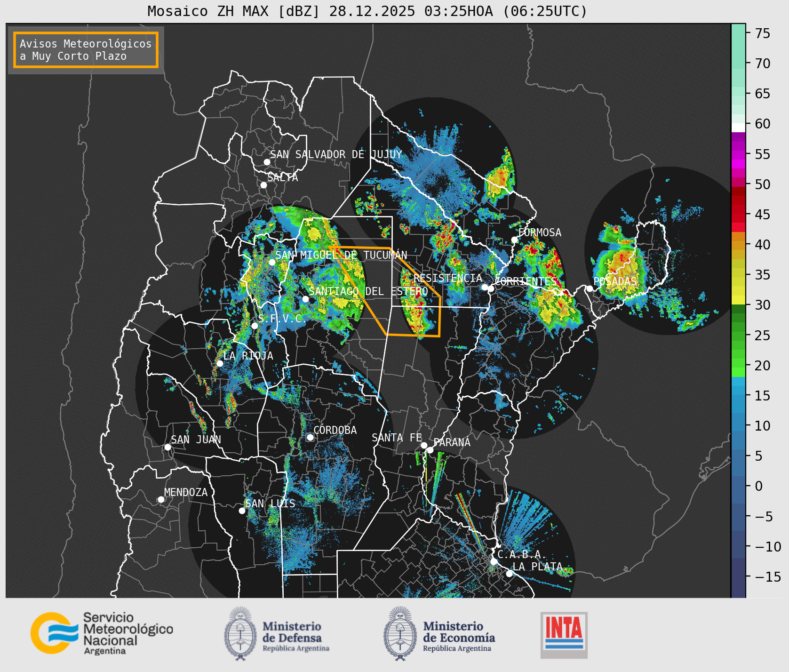The width and height of the screenshot is (789, 672).
Task: Select the Mendoza city marker dot
Action: coord(161,499)
